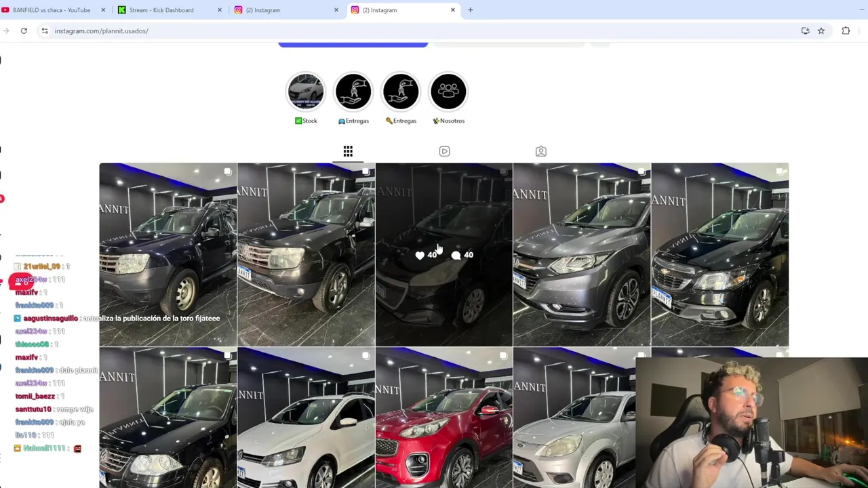Image resolution: width=868 pixels, height=488 pixels.
Task: Open black Chevrolet Onix post
Action: (719, 254)
